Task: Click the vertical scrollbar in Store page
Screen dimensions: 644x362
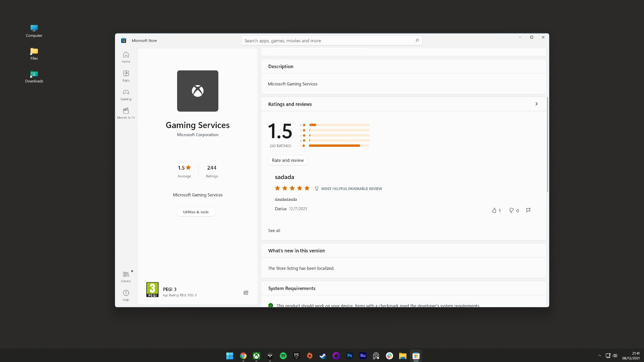Action: (547, 144)
